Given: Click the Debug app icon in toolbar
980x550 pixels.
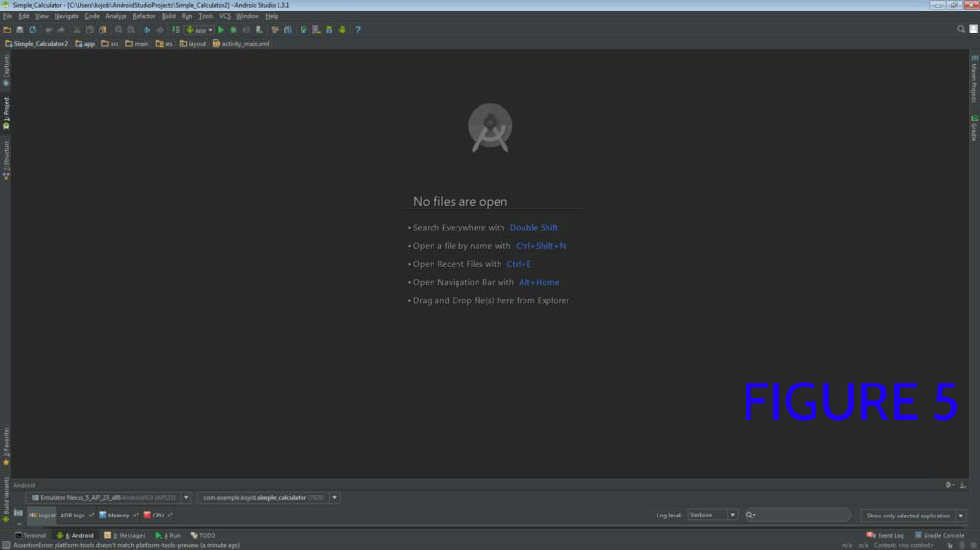Looking at the screenshot, I should [x=234, y=30].
